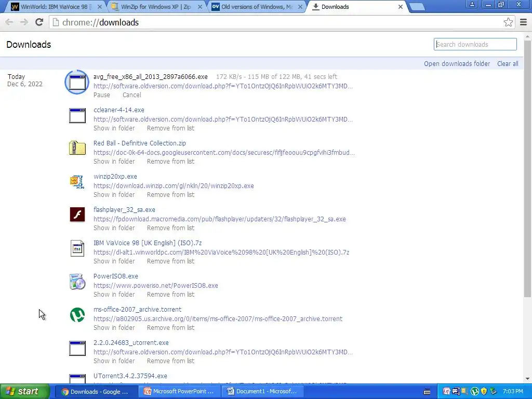Click the IBM ViaVoice 7z file icon
Screen dimensions: 532x399
pos(77,248)
